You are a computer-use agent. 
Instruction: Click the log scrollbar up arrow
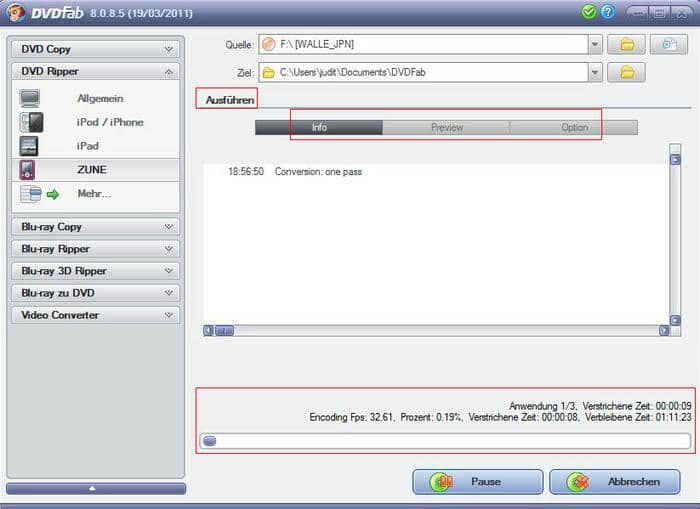pyautogui.click(x=675, y=159)
